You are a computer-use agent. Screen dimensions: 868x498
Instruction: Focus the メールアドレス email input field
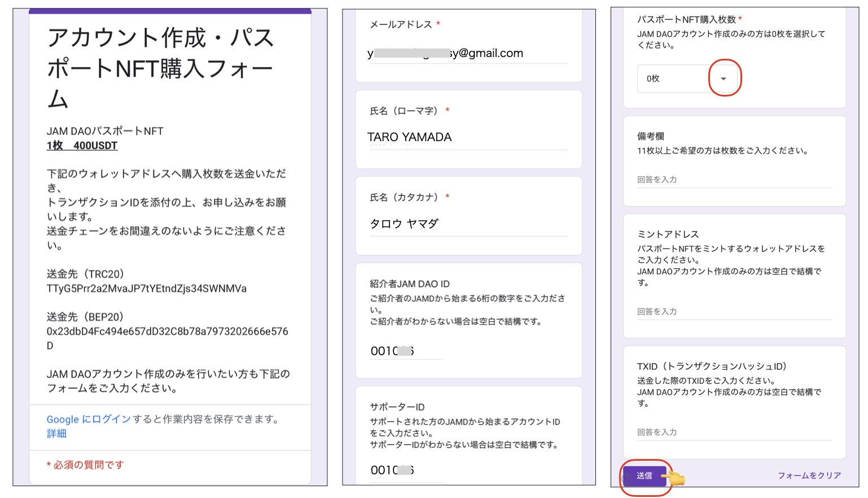(x=468, y=54)
